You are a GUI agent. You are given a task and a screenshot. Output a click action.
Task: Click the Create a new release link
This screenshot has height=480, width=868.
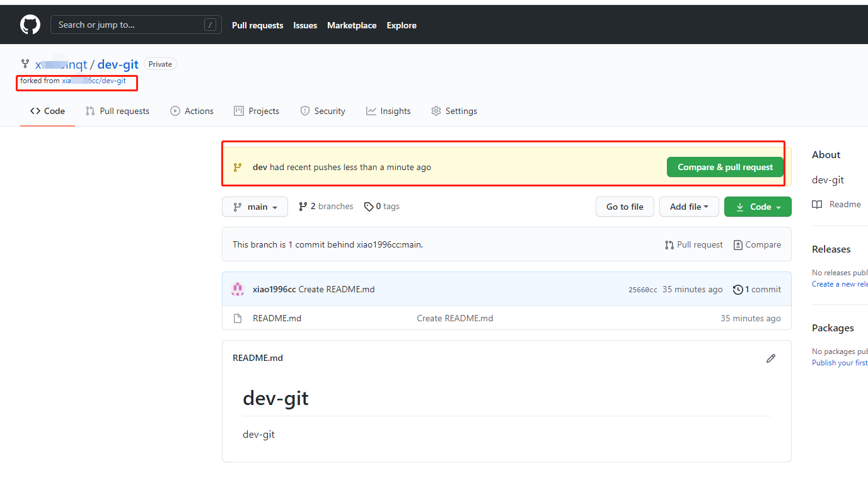tap(839, 283)
